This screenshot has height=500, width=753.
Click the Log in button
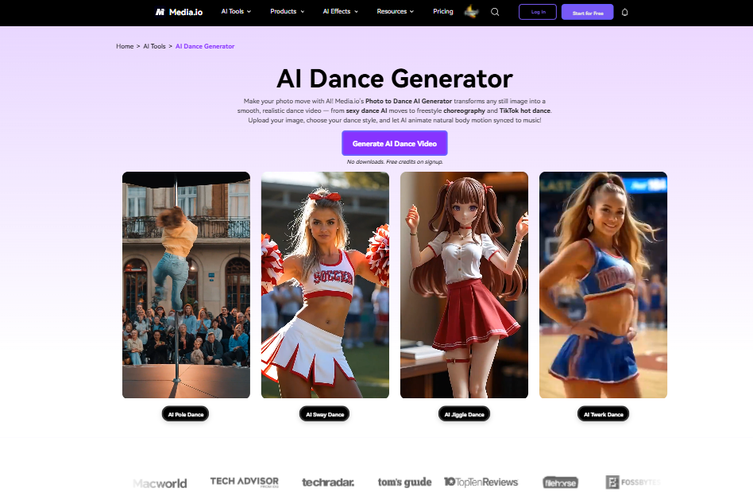point(537,12)
